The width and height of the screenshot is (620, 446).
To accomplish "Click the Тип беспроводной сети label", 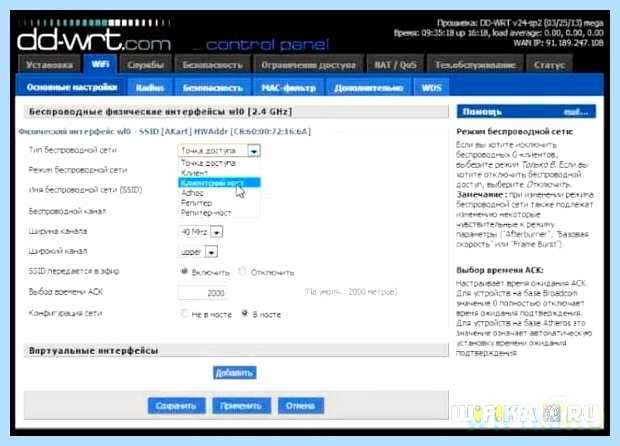I will click(x=72, y=150).
